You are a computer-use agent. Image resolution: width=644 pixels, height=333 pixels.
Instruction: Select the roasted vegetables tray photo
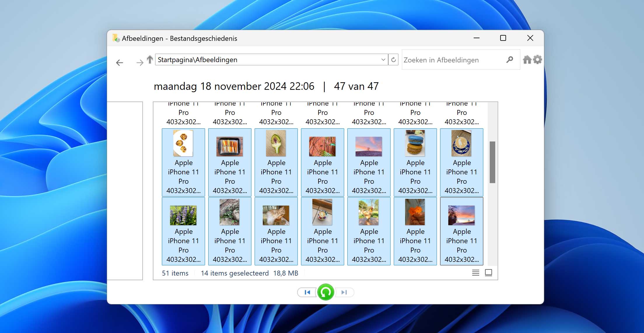(230, 146)
